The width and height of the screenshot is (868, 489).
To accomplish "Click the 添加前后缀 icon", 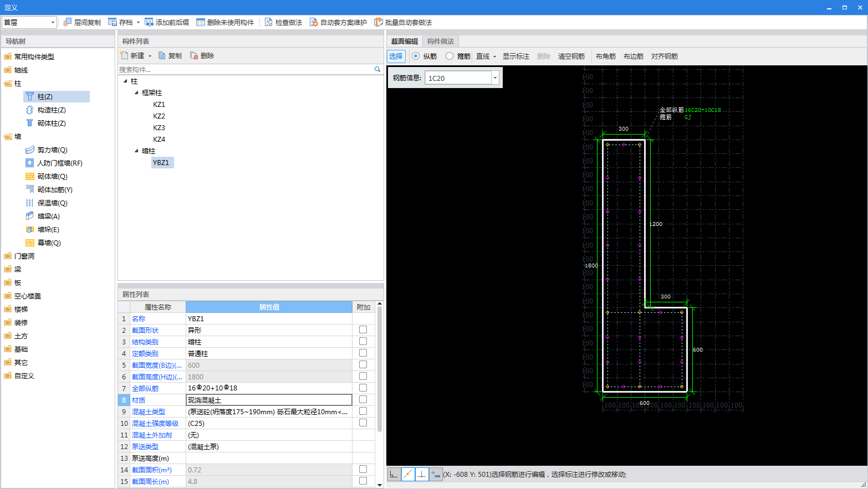I will [x=149, y=22].
